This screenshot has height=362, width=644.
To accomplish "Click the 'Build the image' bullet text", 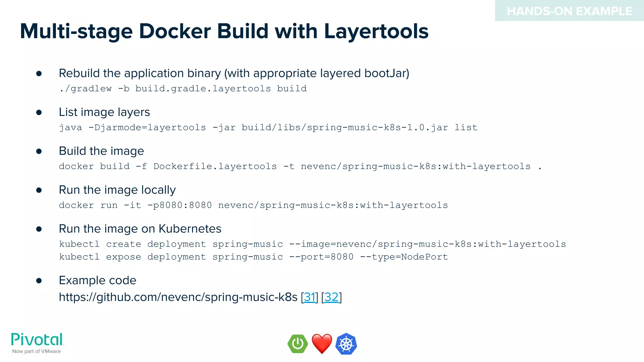I will pyautogui.click(x=101, y=151).
